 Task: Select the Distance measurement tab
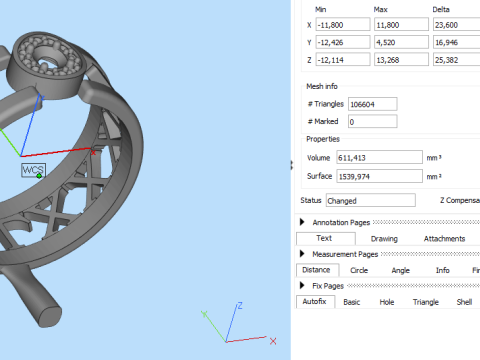317,270
